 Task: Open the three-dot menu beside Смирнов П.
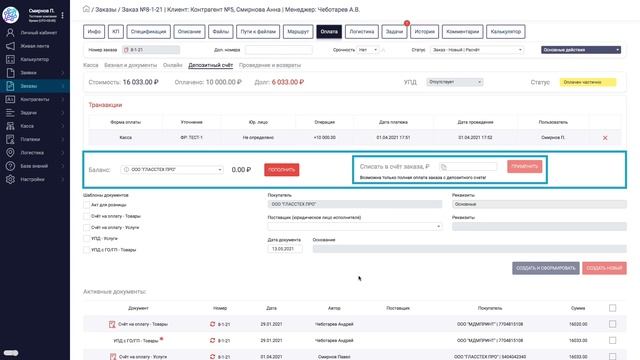(62, 15)
